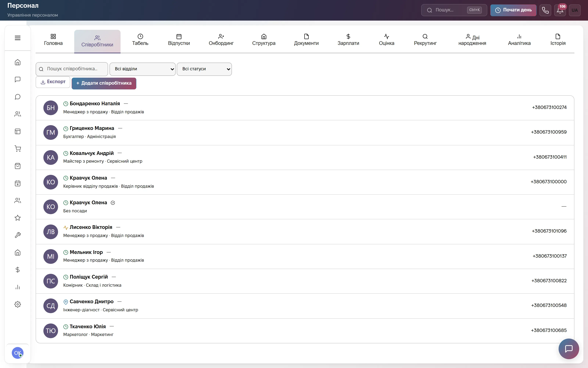Click location pin icon beside Савченко Дмитро
This screenshot has width=588, height=368.
(x=66, y=302)
